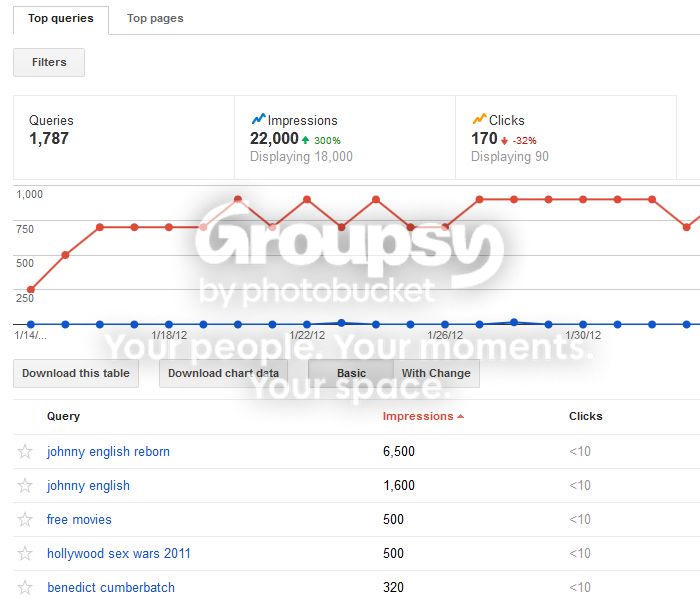This screenshot has height=600, width=700.
Task: Select the red data point above 1/22/12
Action: coord(307,200)
